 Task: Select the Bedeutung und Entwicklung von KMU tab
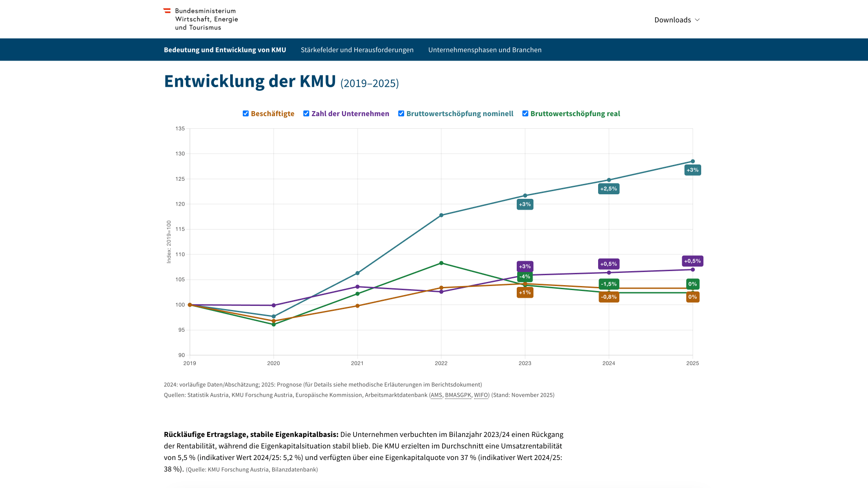(225, 50)
